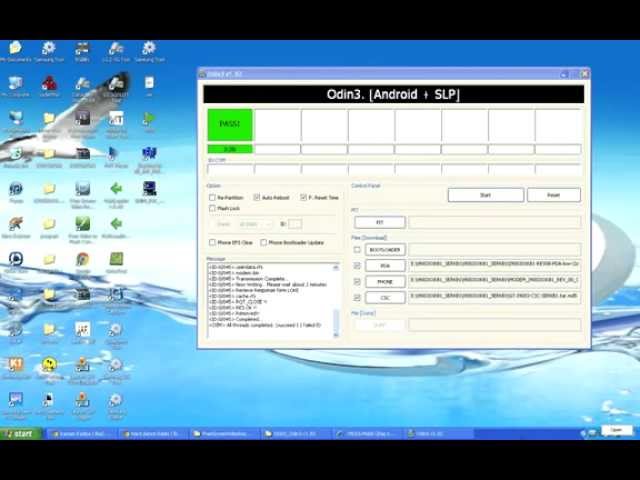Open the QuickTime Player desktop icon
The image size is (640, 480).
16,259
